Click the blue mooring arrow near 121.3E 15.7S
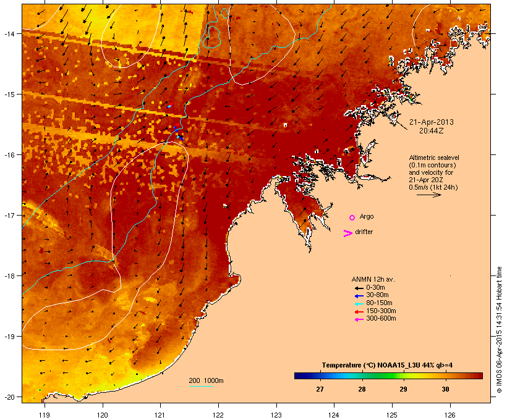The image size is (507, 420). [x=180, y=138]
